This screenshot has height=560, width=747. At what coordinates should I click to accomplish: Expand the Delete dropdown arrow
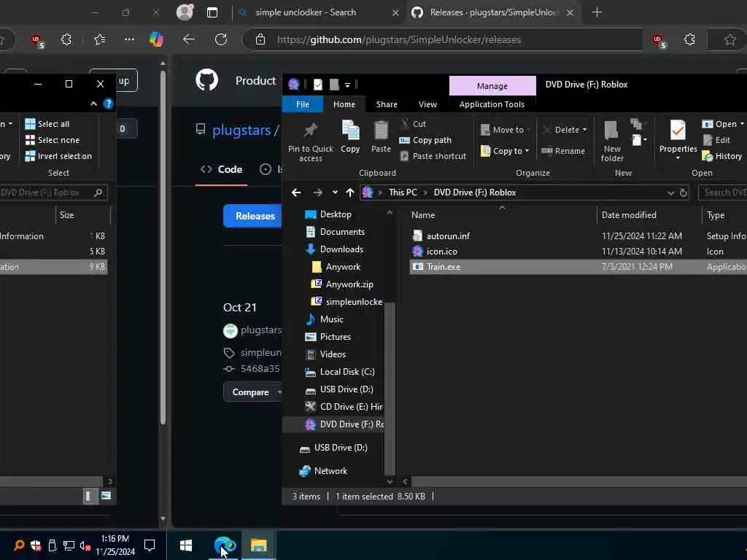(x=584, y=130)
